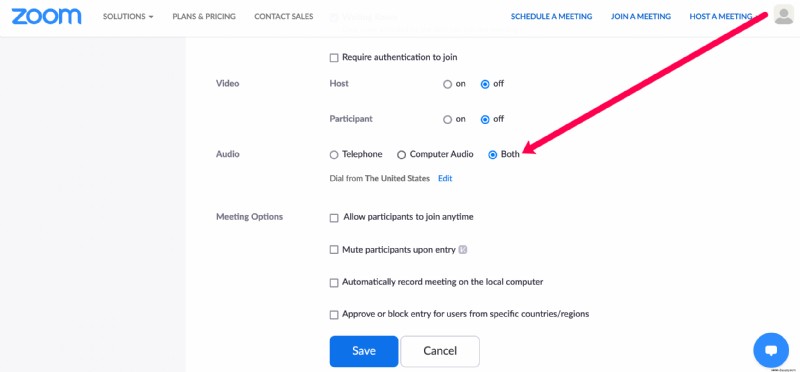
Task: Select Both audio option
Action: (492, 155)
